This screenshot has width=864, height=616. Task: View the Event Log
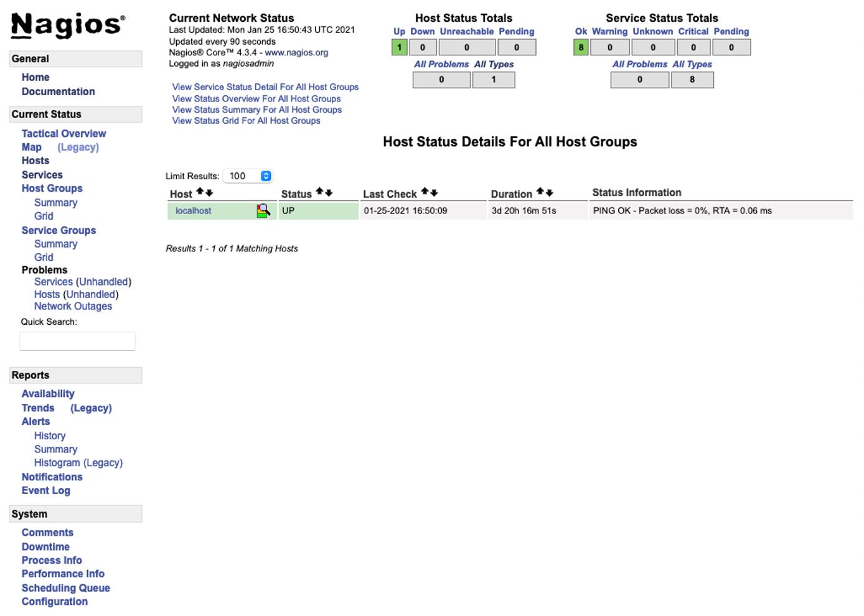click(x=45, y=490)
